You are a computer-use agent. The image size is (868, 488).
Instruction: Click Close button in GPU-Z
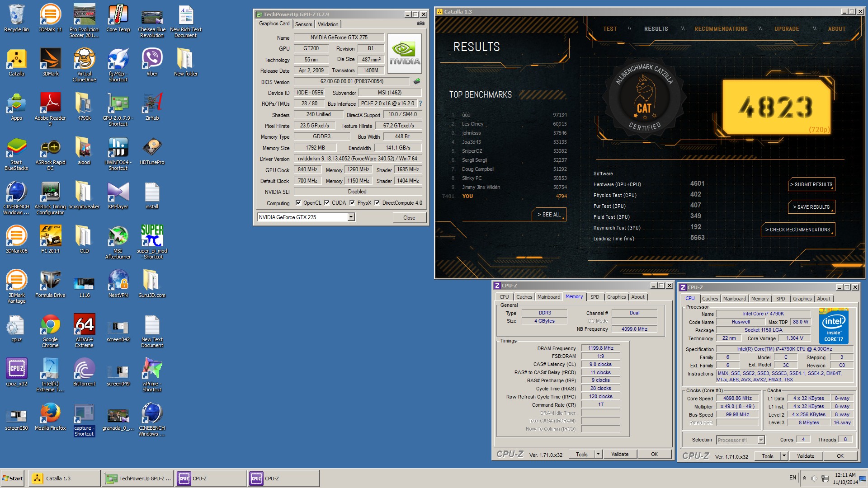pyautogui.click(x=409, y=218)
